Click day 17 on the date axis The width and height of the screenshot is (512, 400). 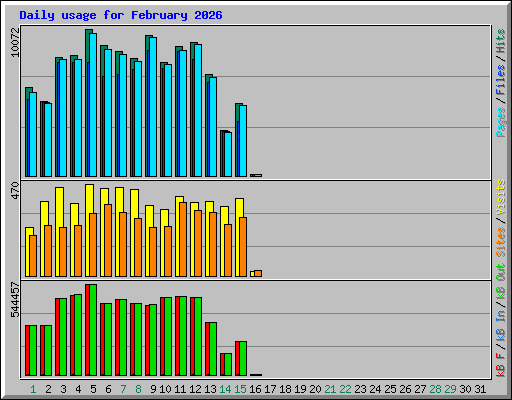pos(270,389)
